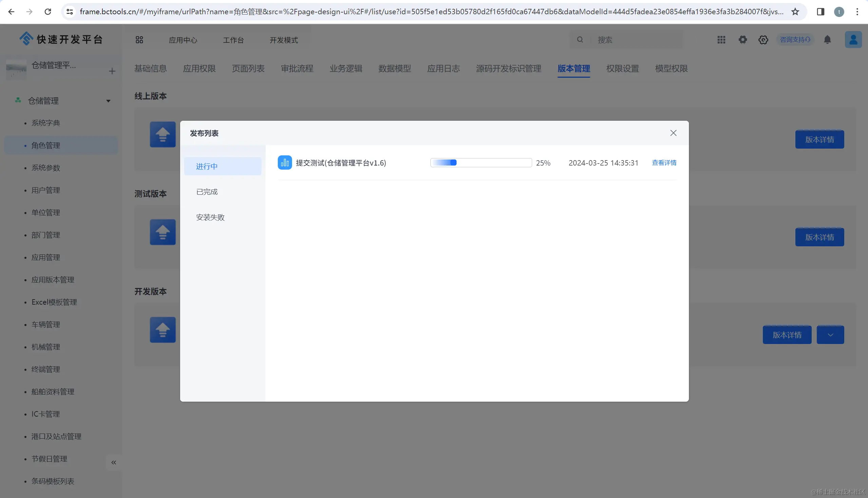Open the dropdown beside 开发版本 版本详情
The width and height of the screenshot is (868, 498).
tap(830, 335)
